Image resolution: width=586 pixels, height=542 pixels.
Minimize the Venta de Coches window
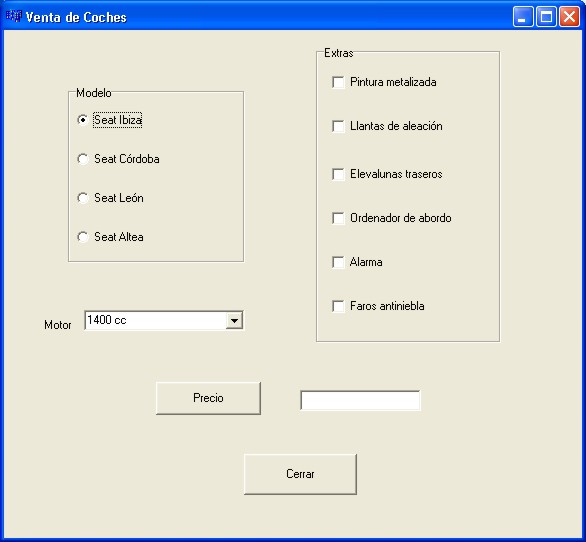pyautogui.click(x=523, y=16)
